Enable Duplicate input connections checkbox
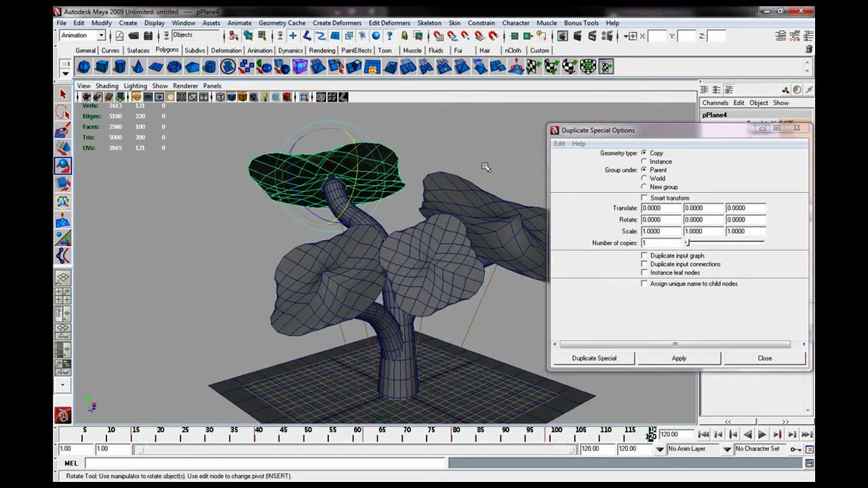 (644, 264)
